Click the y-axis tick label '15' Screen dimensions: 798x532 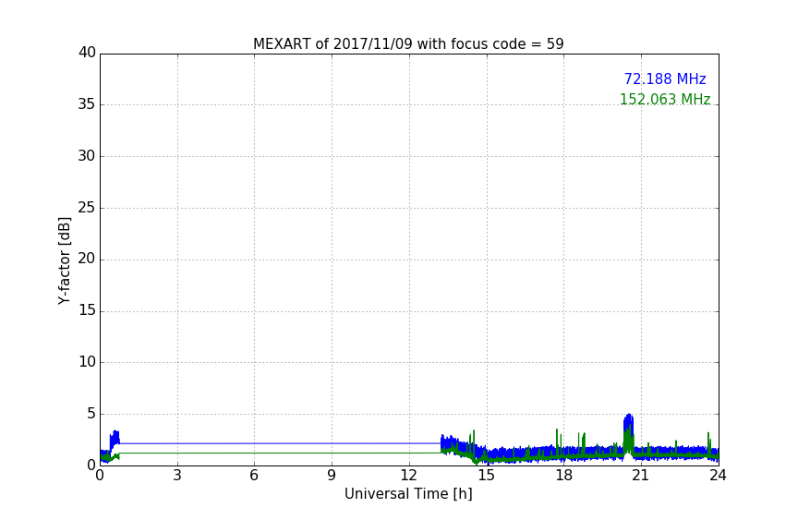[87, 310]
